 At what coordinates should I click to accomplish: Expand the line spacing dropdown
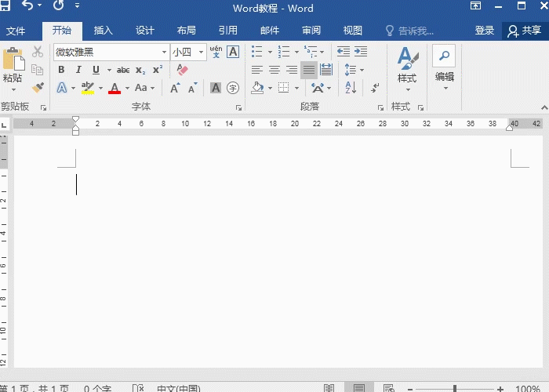tap(360, 70)
